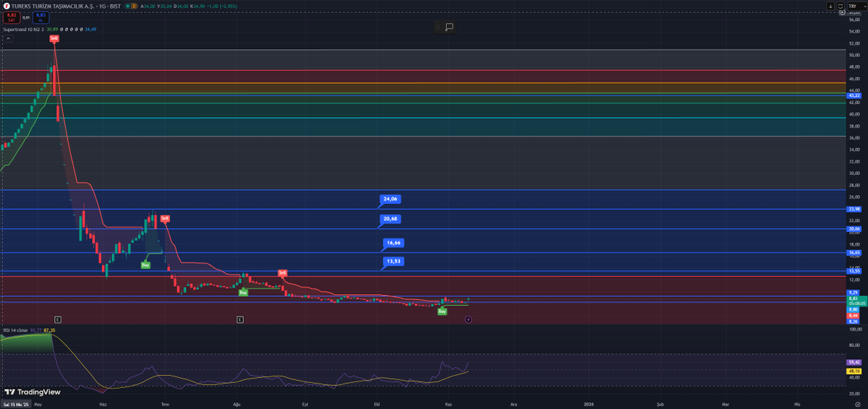The width and height of the screenshot is (868, 409).
Task: Click the dotted drag handle beside the note icon
Action: click(x=438, y=27)
